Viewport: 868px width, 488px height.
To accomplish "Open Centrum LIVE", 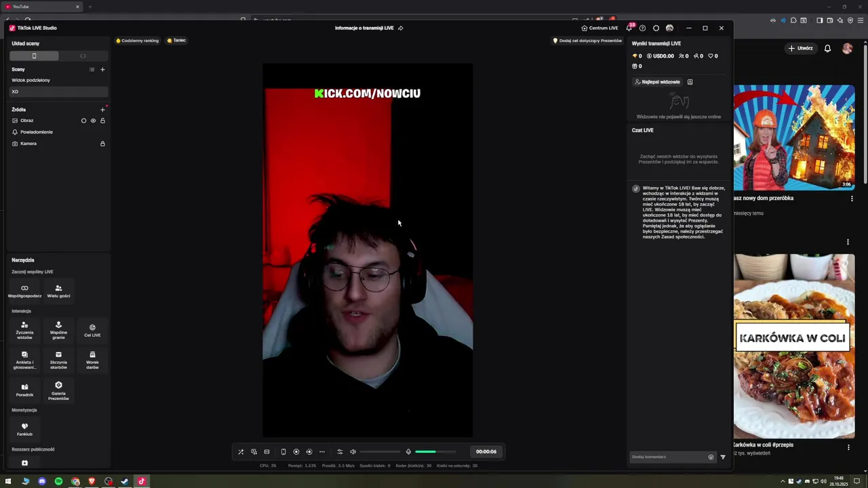I will tap(600, 28).
